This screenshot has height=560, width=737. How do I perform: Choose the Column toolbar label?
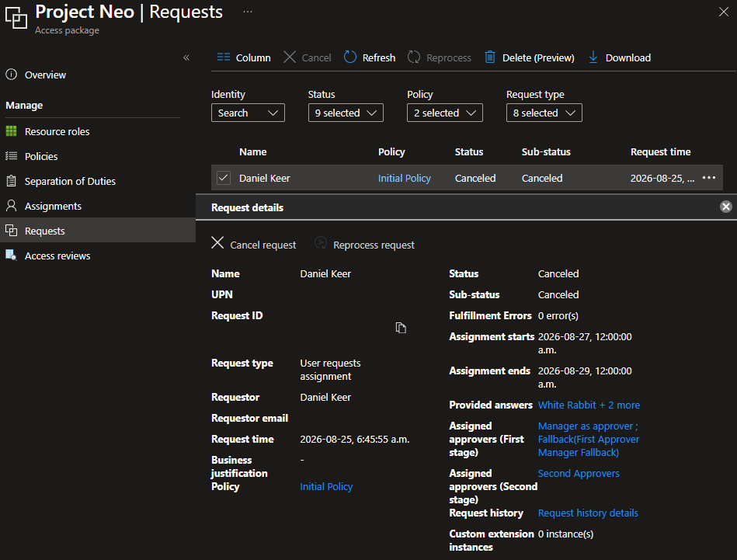[253, 57]
